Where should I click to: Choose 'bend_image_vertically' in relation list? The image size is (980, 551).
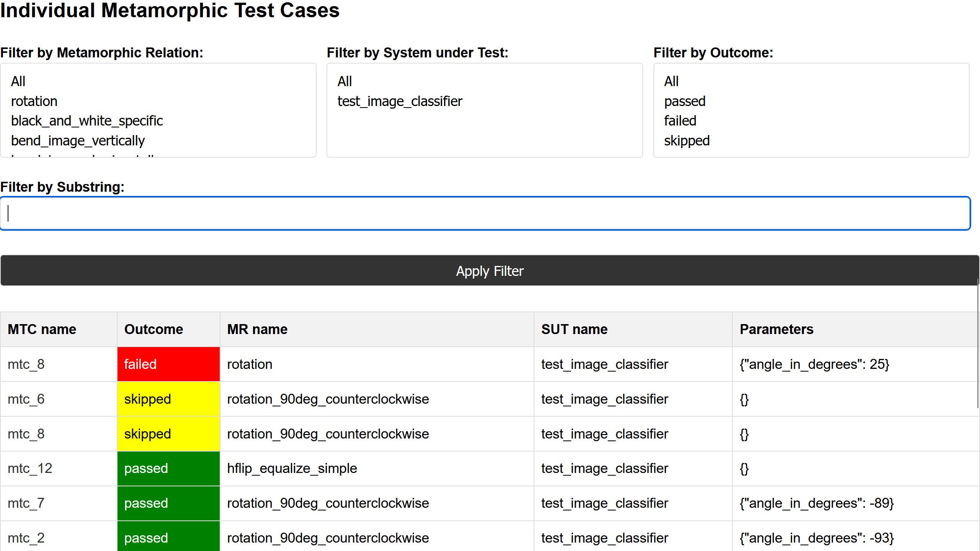pyautogui.click(x=78, y=141)
